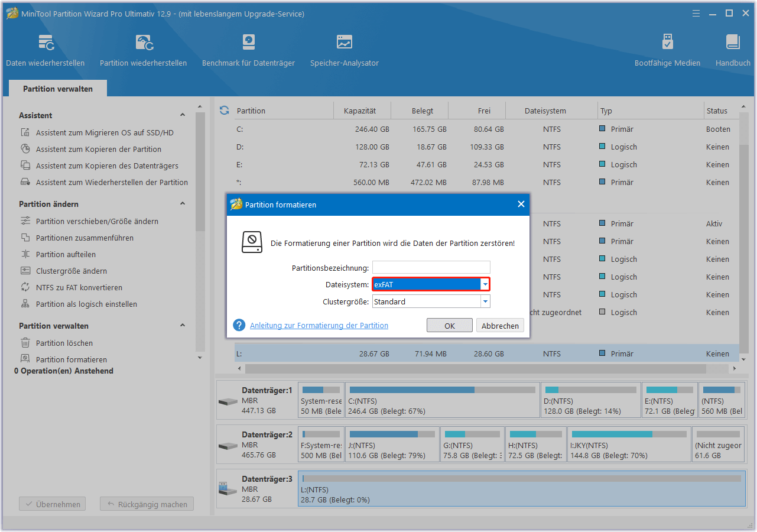Image resolution: width=757 pixels, height=532 pixels.
Task: Click sidebar scroll down arrow
Action: point(200,358)
